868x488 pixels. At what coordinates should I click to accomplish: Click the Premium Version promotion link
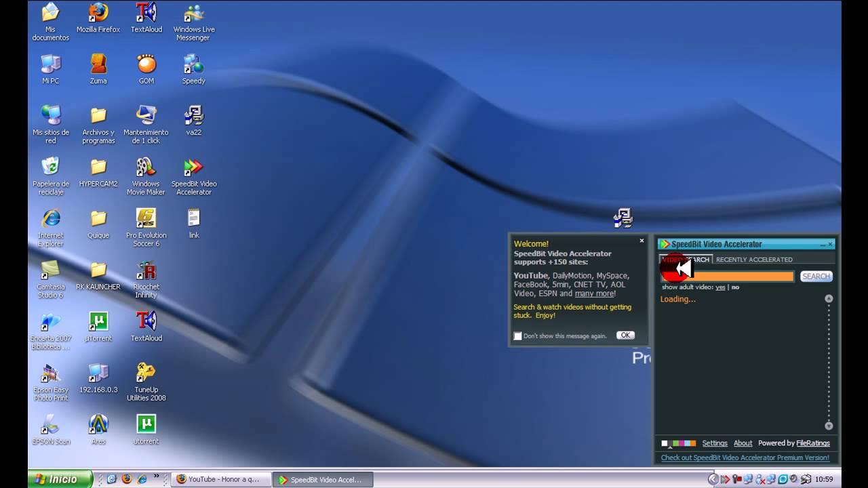pyautogui.click(x=745, y=457)
